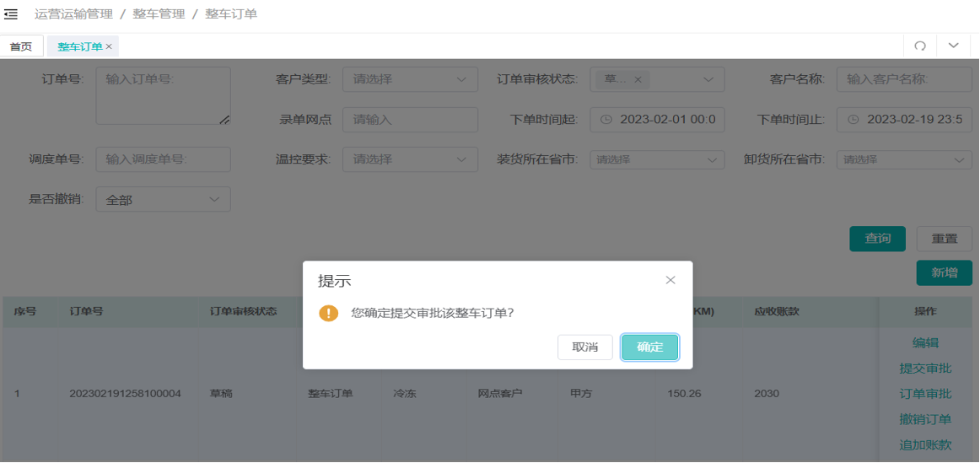Click clock icon in 下单时间起 field
Image resolution: width=980 pixels, height=463 pixels.
tap(606, 120)
